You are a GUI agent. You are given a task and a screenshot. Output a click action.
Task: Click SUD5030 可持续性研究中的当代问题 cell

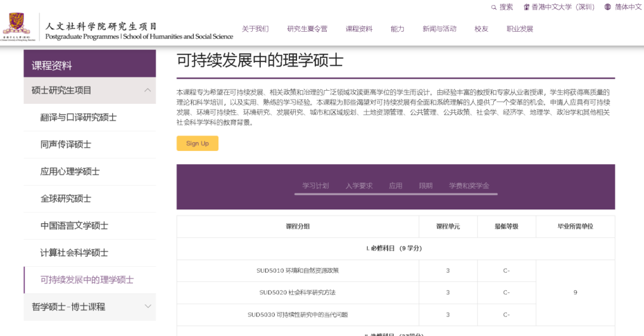click(x=298, y=315)
